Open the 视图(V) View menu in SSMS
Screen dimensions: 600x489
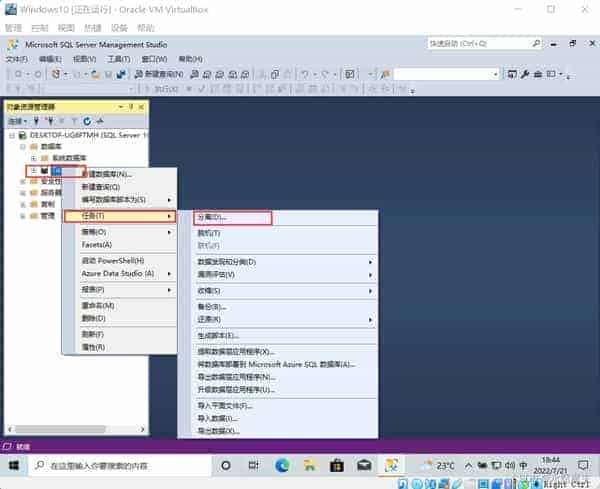tap(85, 59)
